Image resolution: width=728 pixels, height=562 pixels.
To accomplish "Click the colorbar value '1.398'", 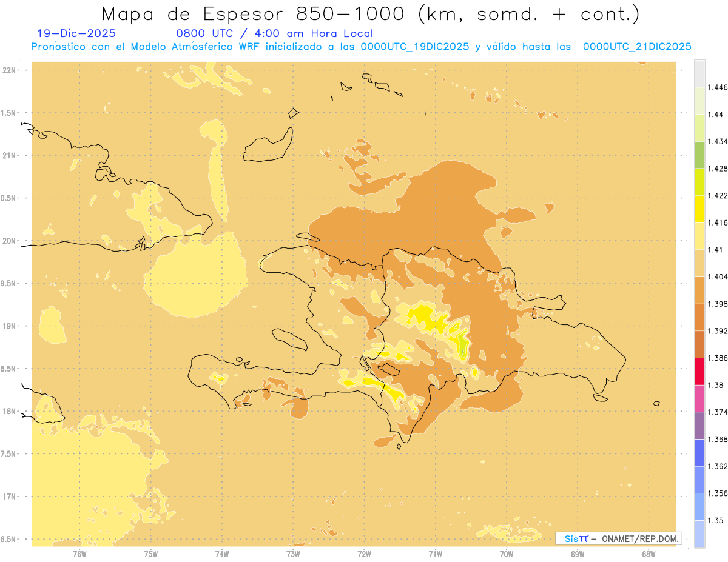I will pyautogui.click(x=718, y=304).
